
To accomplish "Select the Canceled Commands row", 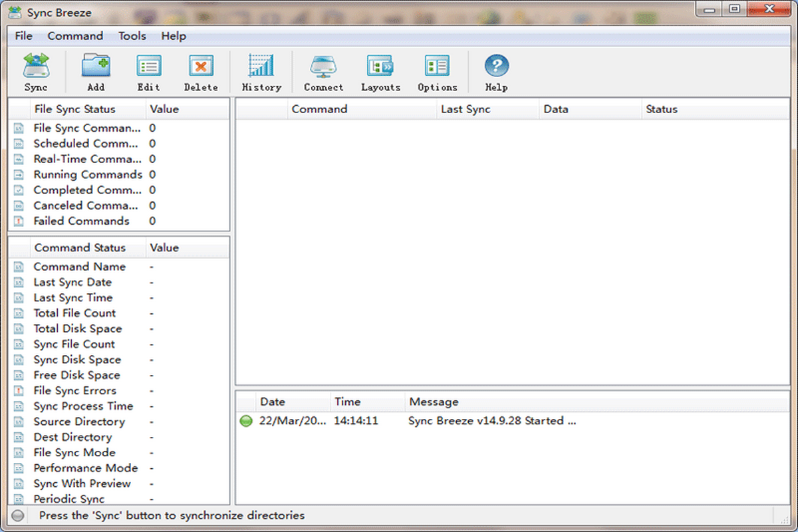I will click(x=120, y=205).
